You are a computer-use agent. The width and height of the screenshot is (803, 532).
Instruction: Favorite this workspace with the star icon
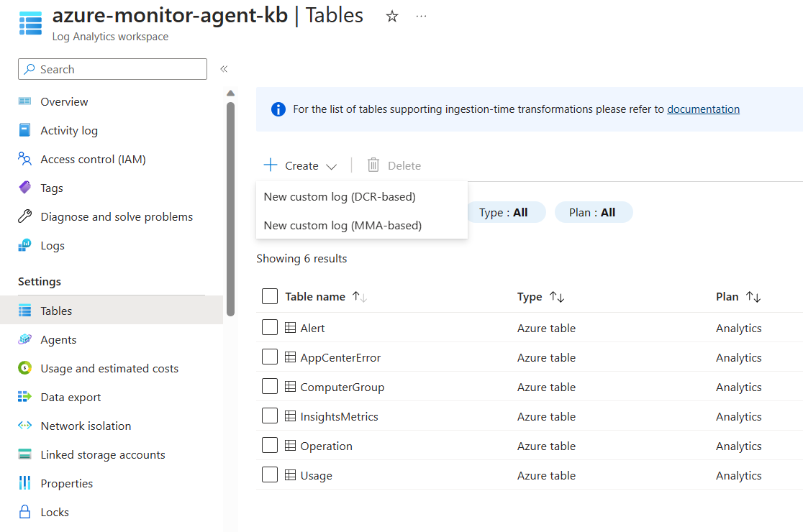coord(391,17)
